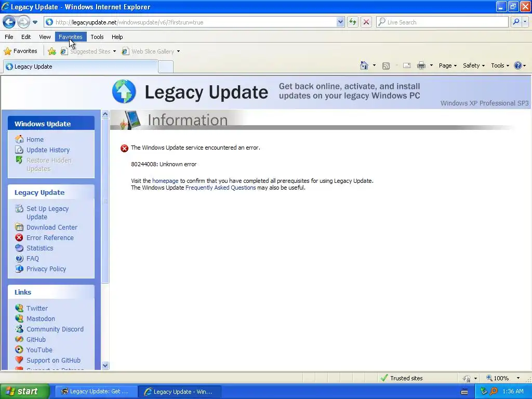
Task: Open a new blank tab
Action: 166,67
